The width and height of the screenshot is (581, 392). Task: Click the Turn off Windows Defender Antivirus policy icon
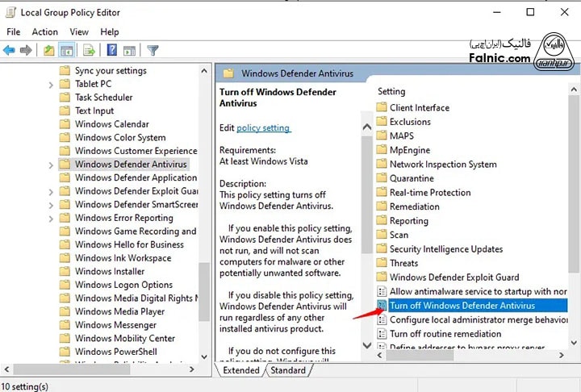tap(382, 306)
